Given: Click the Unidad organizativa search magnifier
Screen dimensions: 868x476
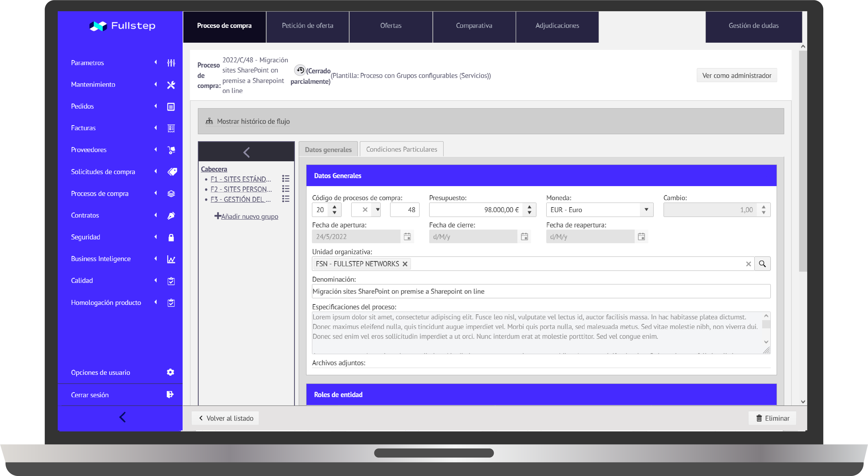Looking at the screenshot, I should 762,264.
